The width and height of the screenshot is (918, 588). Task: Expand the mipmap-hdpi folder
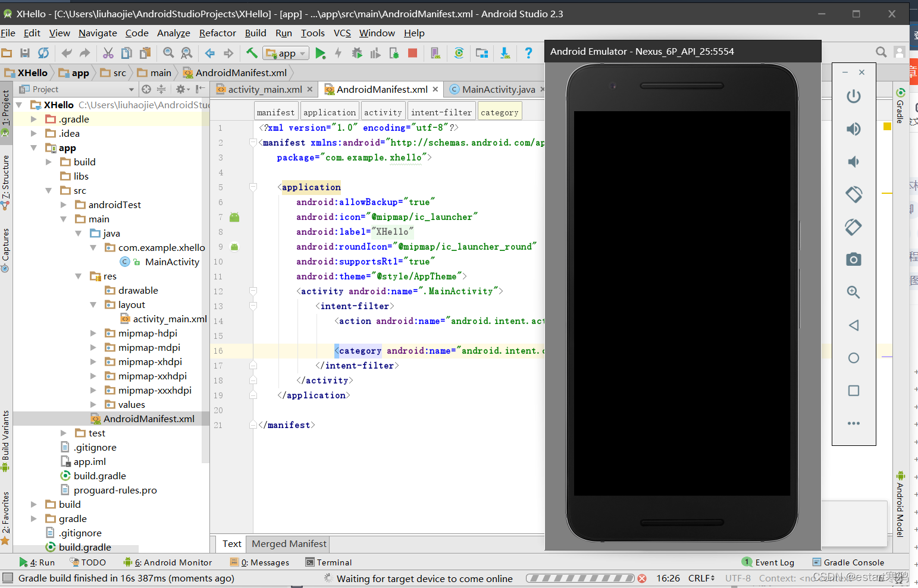coord(93,333)
